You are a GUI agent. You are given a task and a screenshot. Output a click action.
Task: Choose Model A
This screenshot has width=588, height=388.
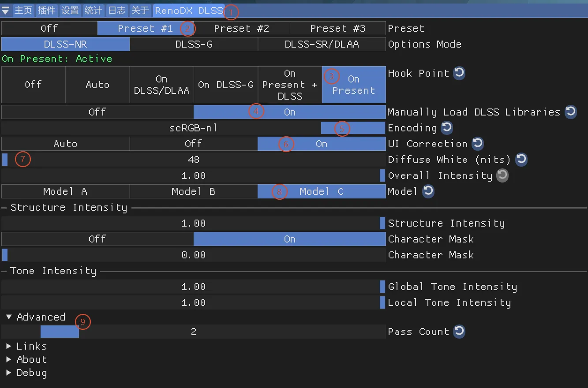point(66,191)
